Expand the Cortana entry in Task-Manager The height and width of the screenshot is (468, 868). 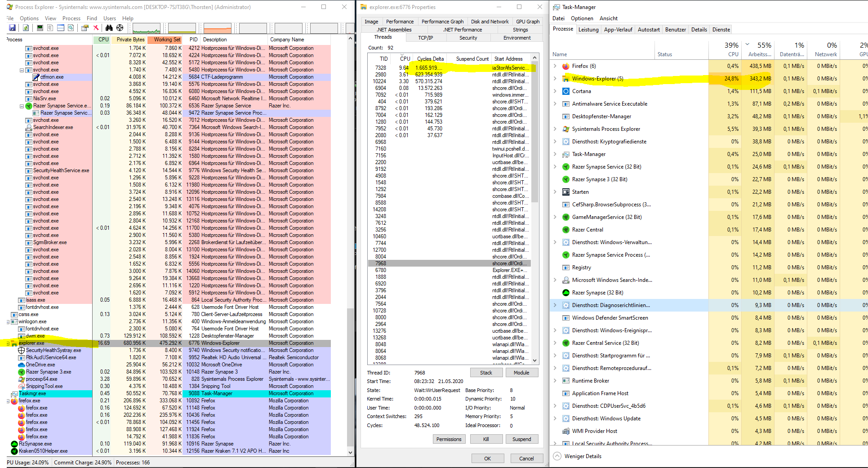pos(555,91)
